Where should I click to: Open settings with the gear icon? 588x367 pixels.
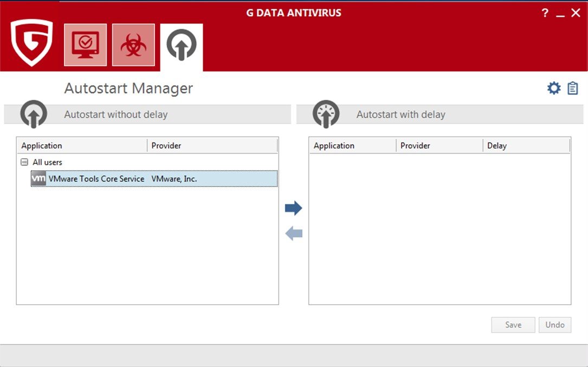pyautogui.click(x=554, y=88)
